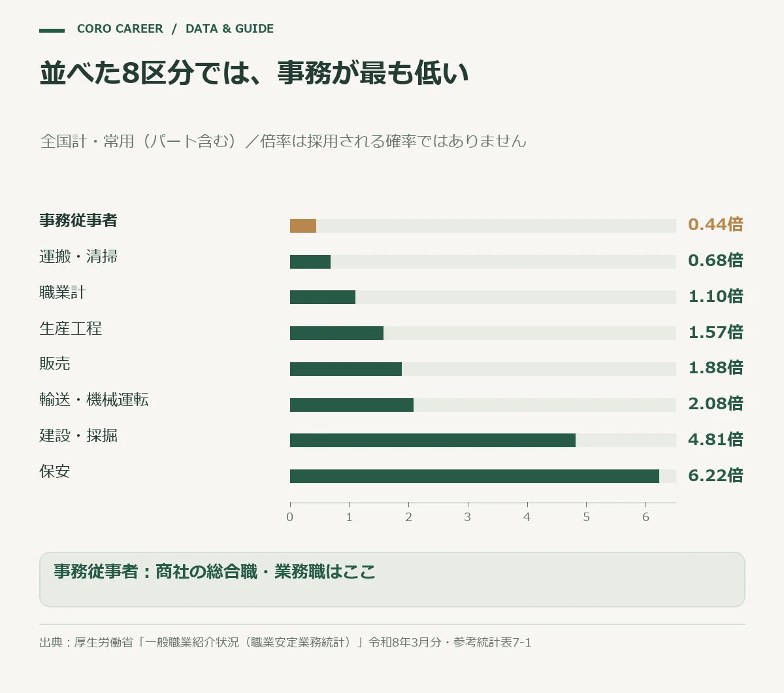This screenshot has height=693, width=784.
Task: Click axis tick label 0
Action: click(290, 517)
